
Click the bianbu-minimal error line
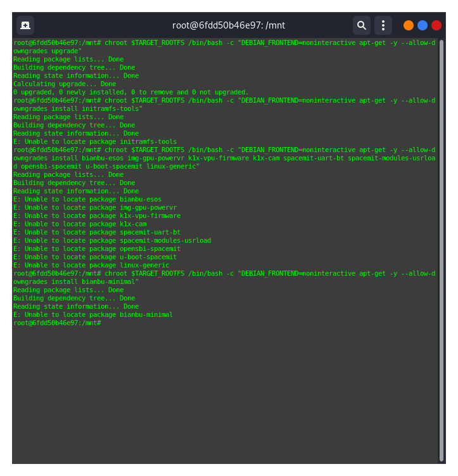pyautogui.click(x=93, y=314)
